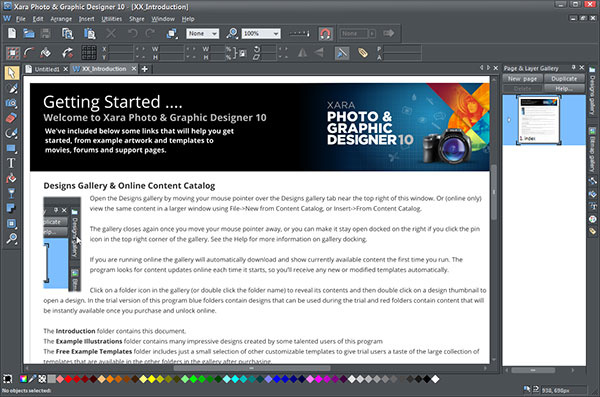This screenshot has height=397, width=600.
Task: Click the New document icon
Action: click(12, 33)
